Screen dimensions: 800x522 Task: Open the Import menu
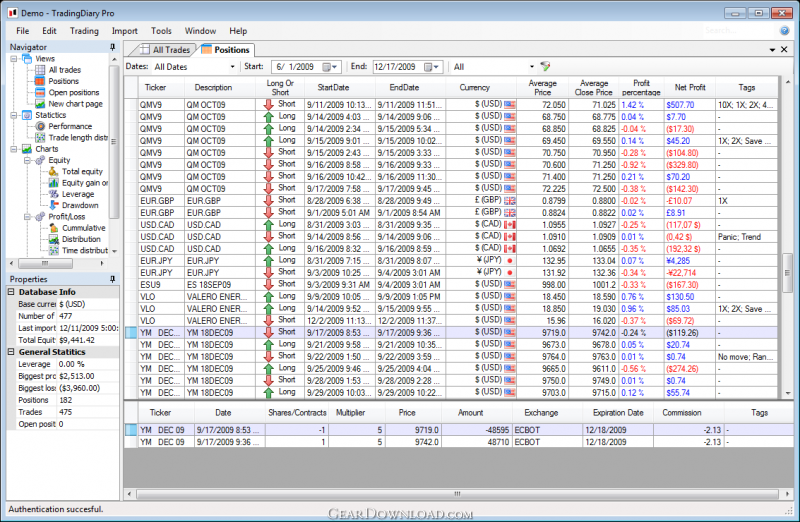pyautogui.click(x=124, y=31)
